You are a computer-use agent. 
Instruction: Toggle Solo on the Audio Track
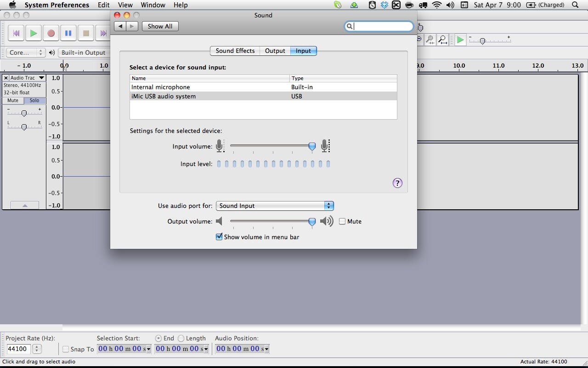[x=34, y=100]
